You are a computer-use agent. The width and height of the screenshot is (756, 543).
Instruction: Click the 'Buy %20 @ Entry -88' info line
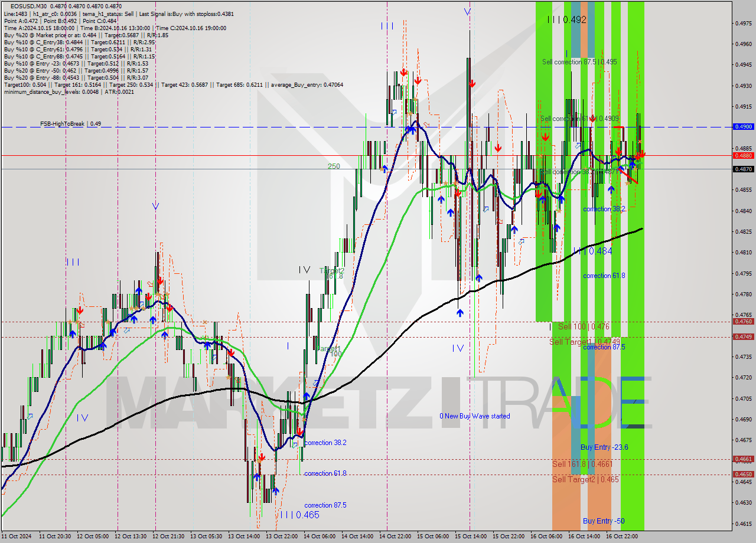(76, 77)
